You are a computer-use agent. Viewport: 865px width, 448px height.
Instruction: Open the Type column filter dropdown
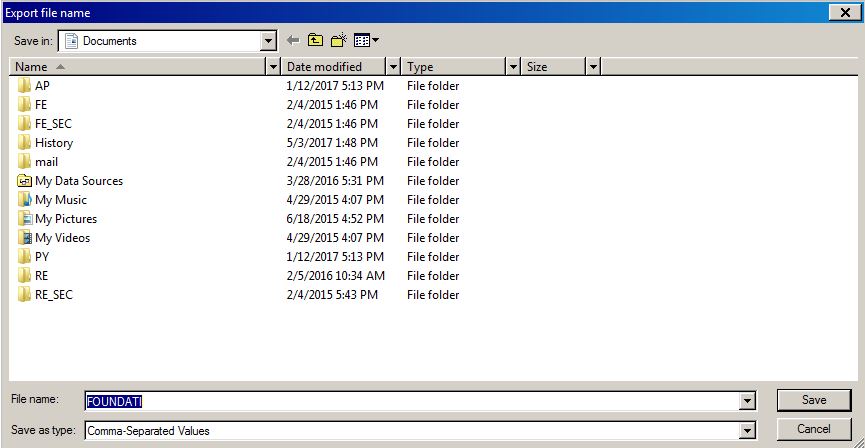[514, 67]
